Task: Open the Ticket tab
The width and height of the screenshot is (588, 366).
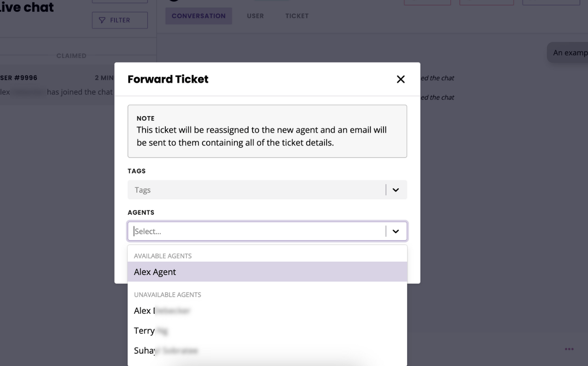Action: tap(297, 16)
